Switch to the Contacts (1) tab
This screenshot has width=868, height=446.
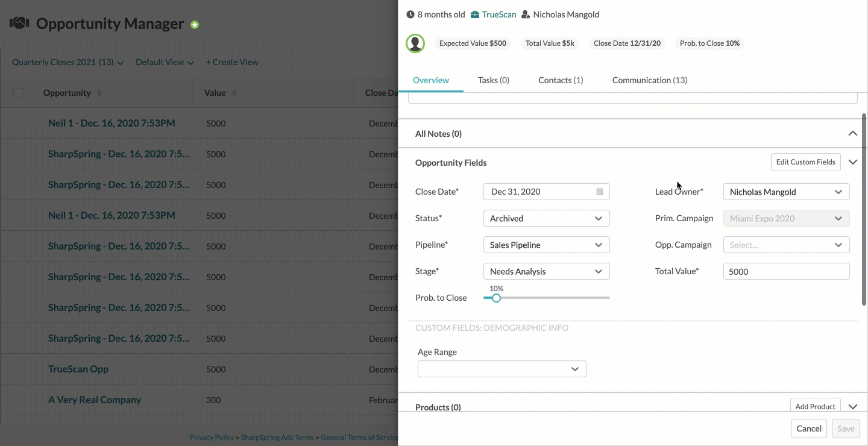coord(561,80)
